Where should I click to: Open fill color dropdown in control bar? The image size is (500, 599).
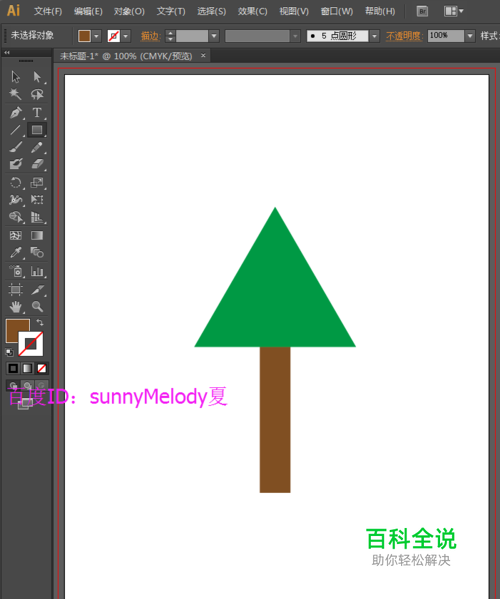tap(96, 36)
